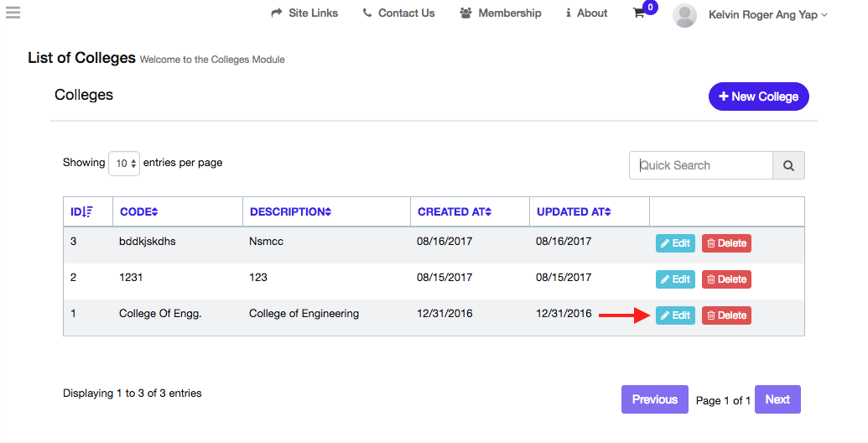Go to Contact Us page

pyautogui.click(x=399, y=13)
